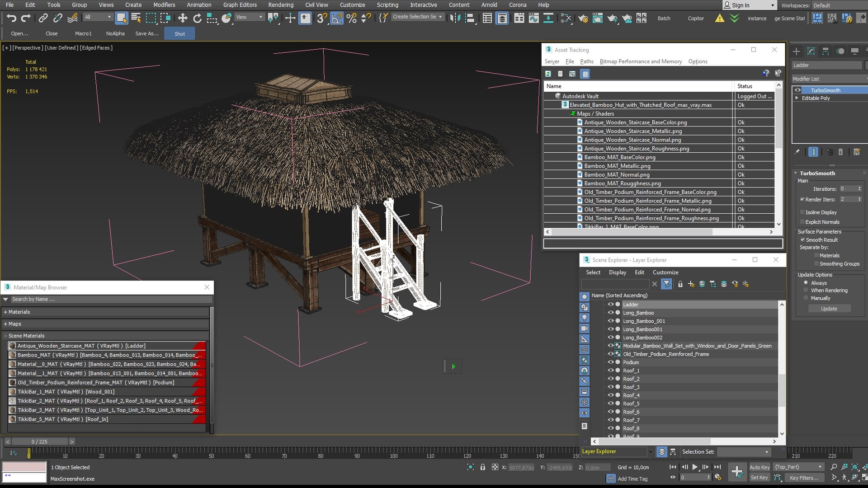Viewport: 868px width, 488px height.
Task: Select the Link objects tool
Action: (x=43, y=18)
